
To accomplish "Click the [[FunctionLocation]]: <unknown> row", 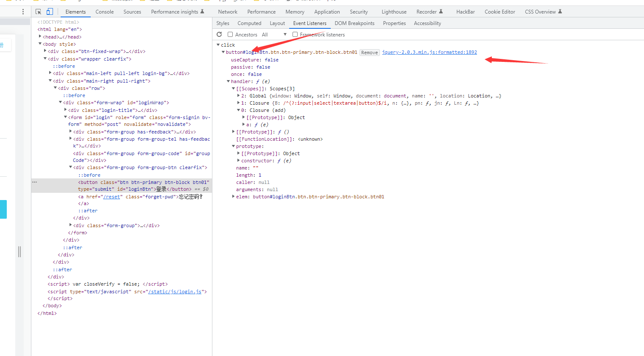I will click(x=279, y=139).
